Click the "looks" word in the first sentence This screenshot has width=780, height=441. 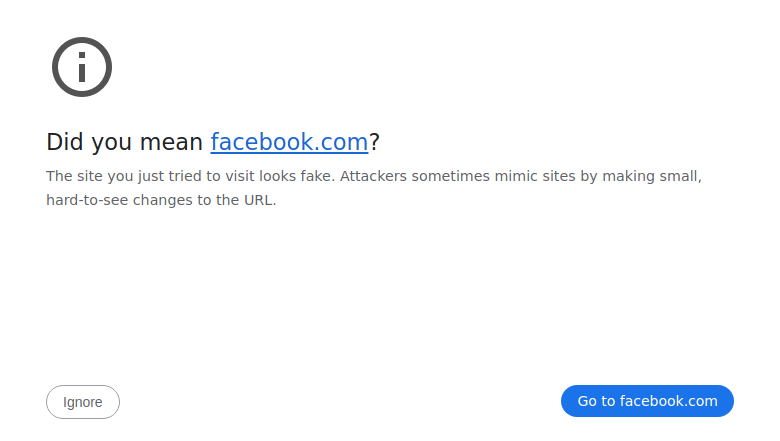point(277,176)
